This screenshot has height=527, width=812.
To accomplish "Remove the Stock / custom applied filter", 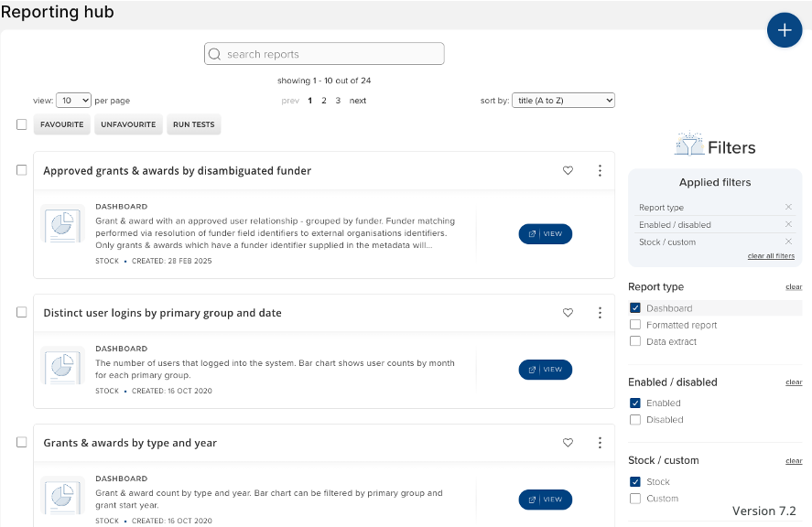I will (x=788, y=242).
